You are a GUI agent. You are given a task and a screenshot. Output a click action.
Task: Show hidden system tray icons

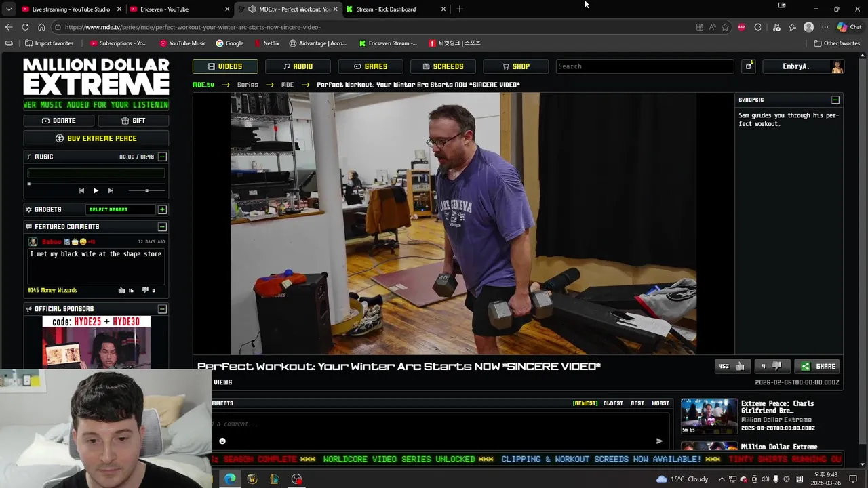(x=722, y=479)
